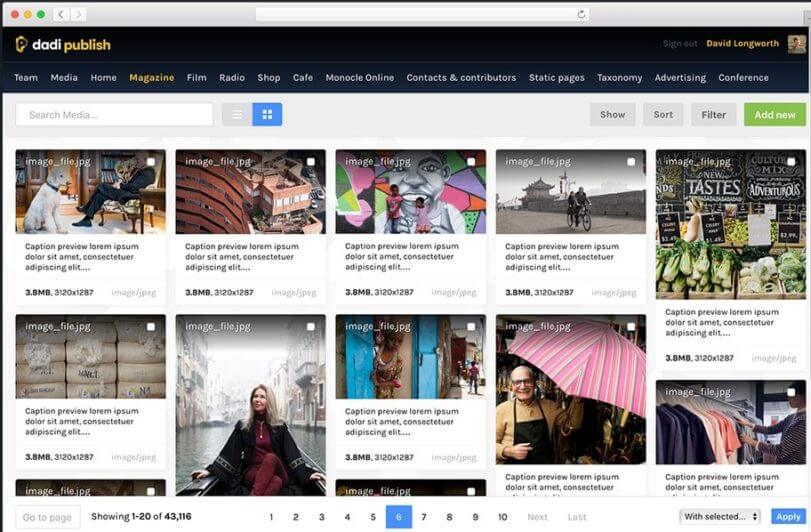Go to Contacts & contributors section
This screenshot has width=811, height=532.
[461, 78]
